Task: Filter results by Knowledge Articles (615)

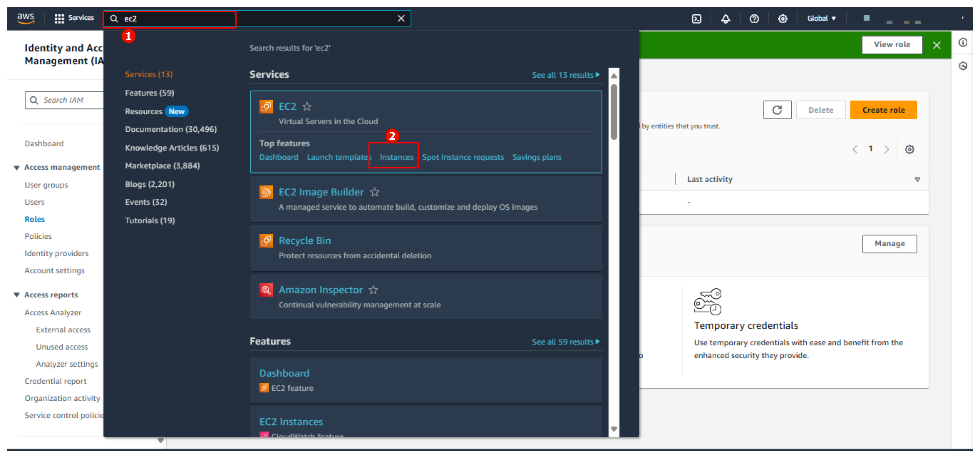Action: [172, 148]
